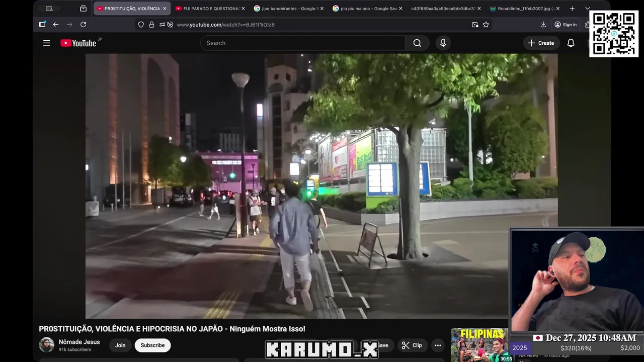This screenshot has width=644, height=362.
Task: Click the workspace switcher pill at top-left
Action: [x=49, y=9]
